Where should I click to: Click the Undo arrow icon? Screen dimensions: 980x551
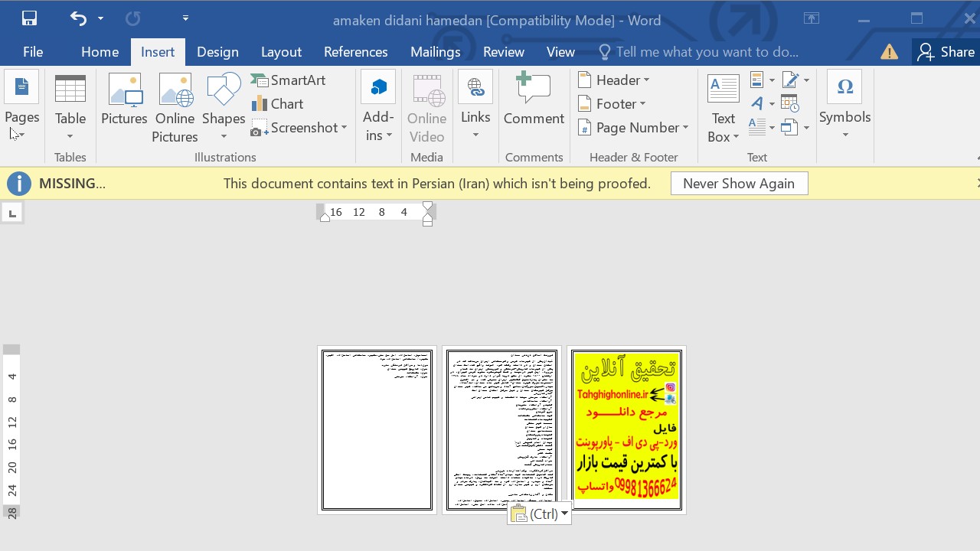pos(78,18)
